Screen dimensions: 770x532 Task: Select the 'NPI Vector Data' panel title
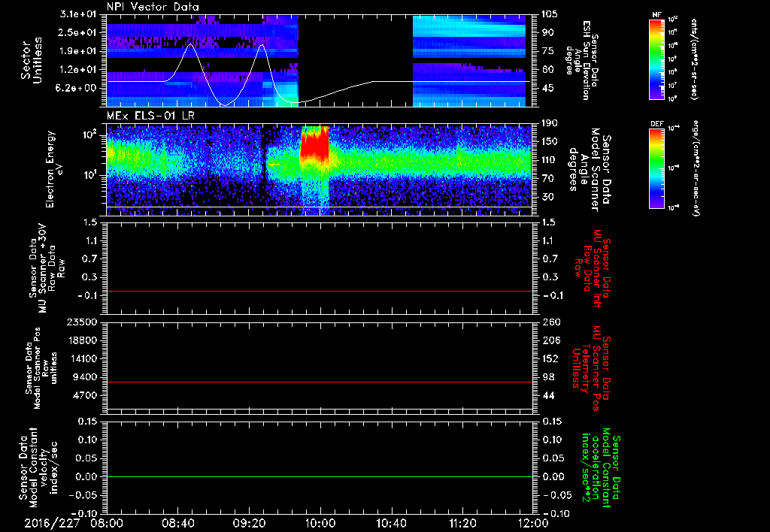click(153, 7)
